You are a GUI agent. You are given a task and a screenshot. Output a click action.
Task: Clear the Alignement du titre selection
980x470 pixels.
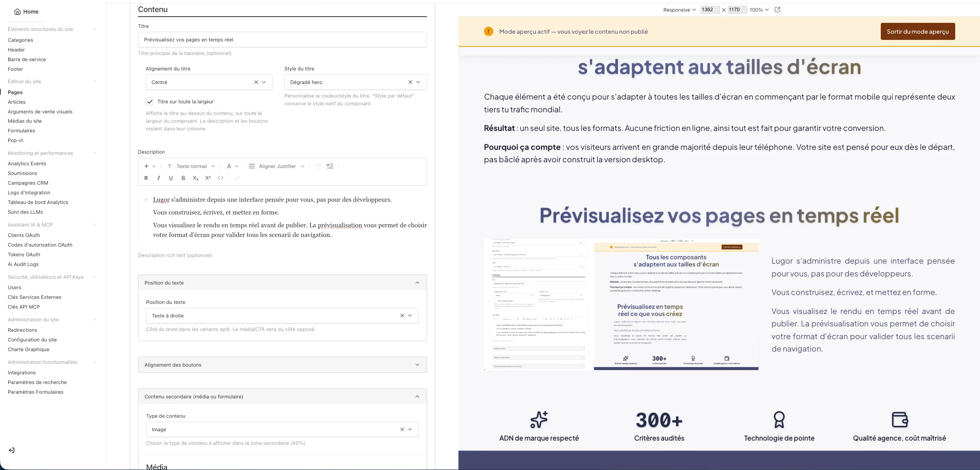tap(256, 82)
